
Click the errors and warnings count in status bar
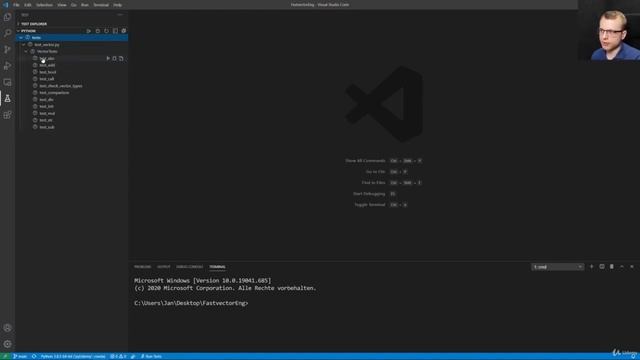coord(119,356)
